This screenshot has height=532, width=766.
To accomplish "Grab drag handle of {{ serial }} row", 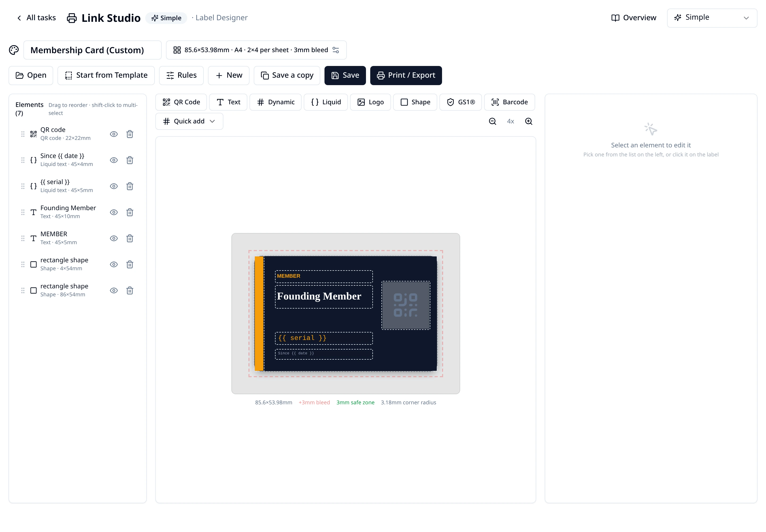I will [x=23, y=186].
